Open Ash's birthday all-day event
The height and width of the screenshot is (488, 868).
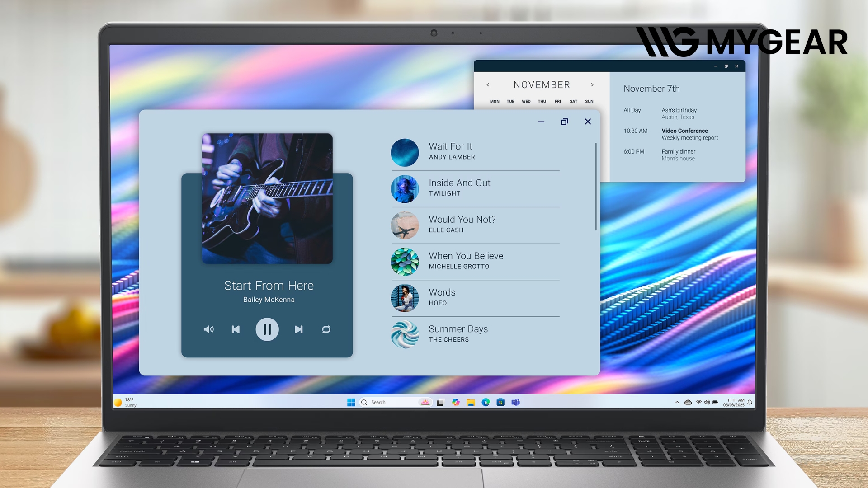(x=679, y=113)
